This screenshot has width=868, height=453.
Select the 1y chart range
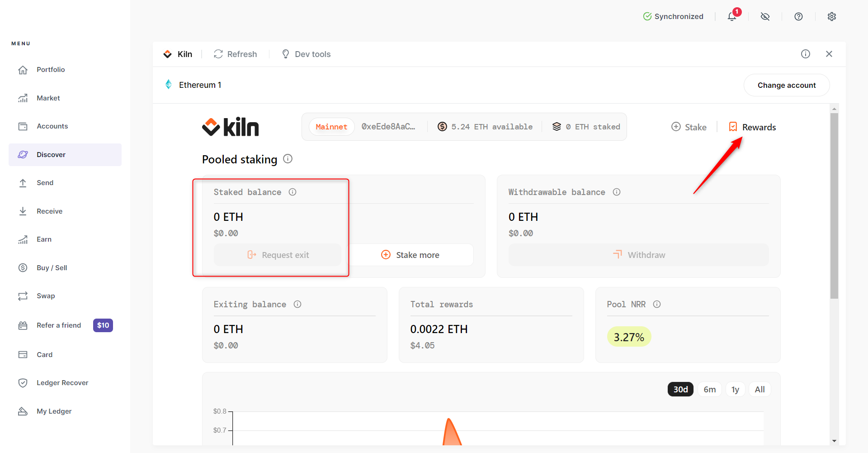pyautogui.click(x=736, y=389)
